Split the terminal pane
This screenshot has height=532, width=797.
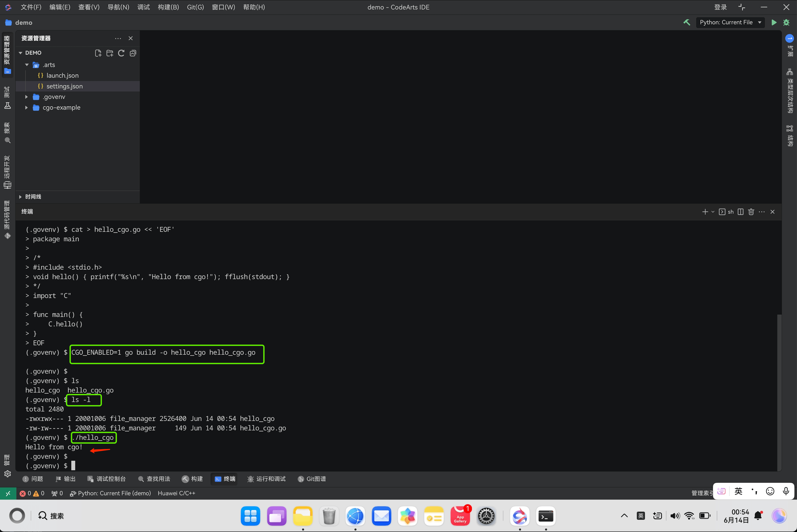tap(740, 212)
